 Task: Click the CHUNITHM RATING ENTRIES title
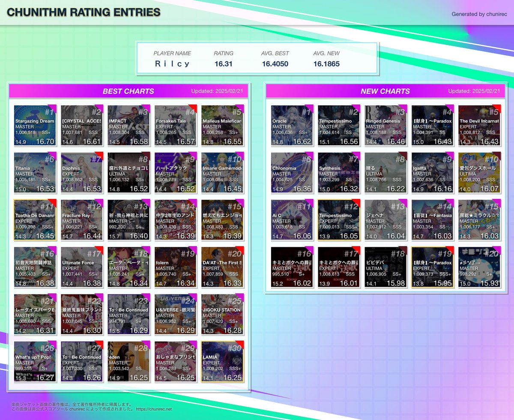coord(84,12)
